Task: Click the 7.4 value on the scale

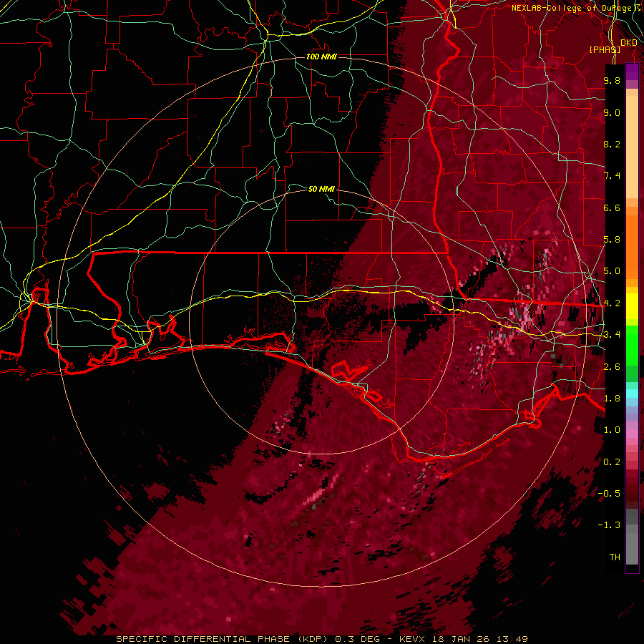Action: pyautogui.click(x=612, y=176)
